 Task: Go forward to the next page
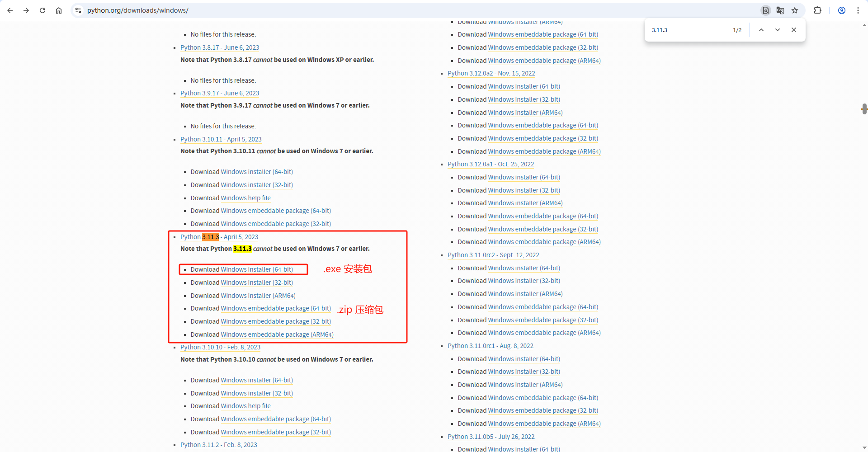tap(26, 10)
